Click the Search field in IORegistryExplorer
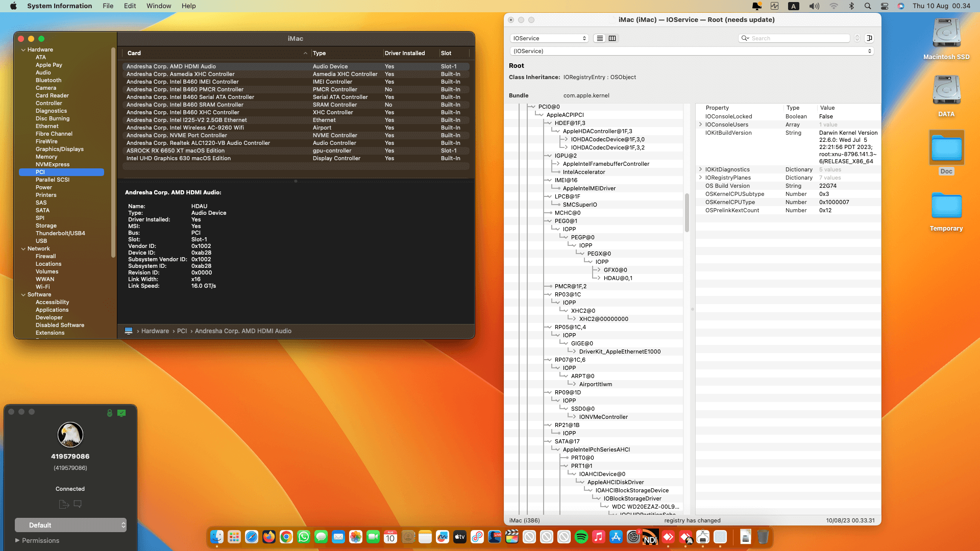Viewport: 980px width, 551px height. click(799, 38)
